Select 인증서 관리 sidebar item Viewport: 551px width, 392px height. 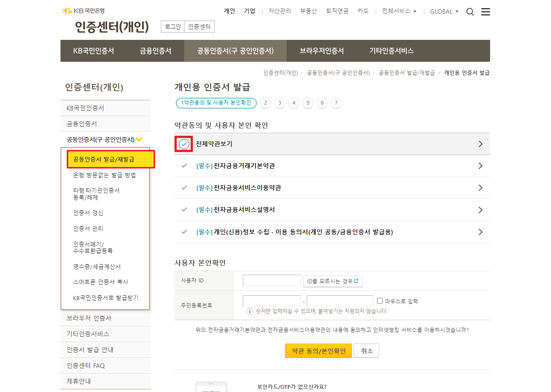click(89, 229)
